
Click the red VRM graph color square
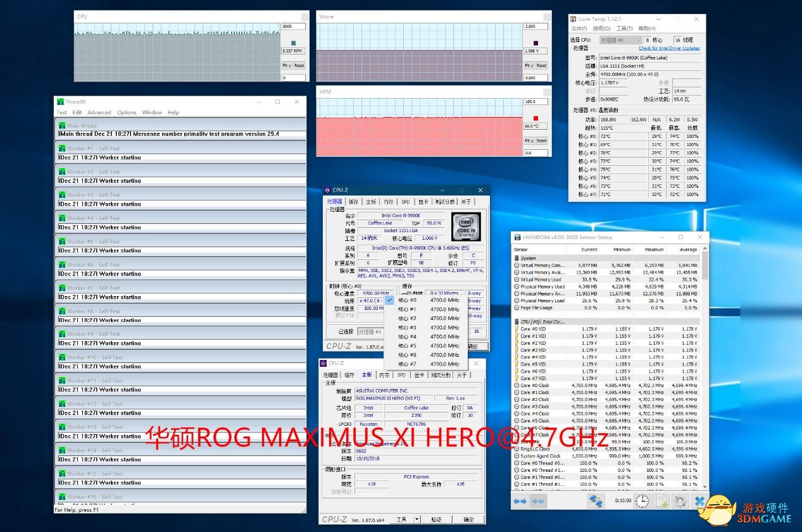(x=536, y=118)
